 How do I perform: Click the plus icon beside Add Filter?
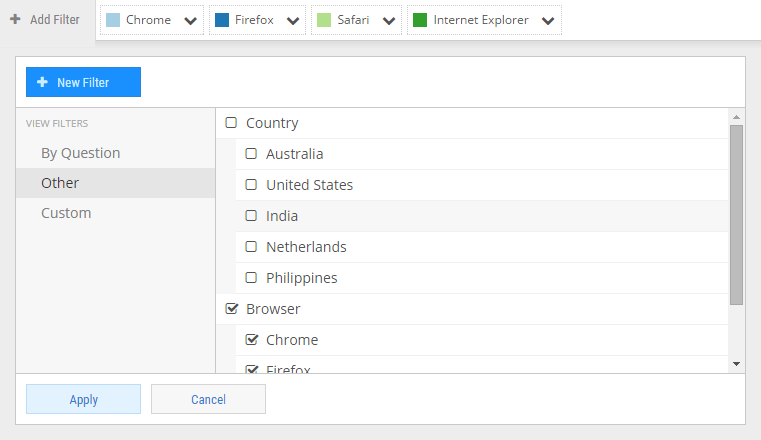click(15, 19)
